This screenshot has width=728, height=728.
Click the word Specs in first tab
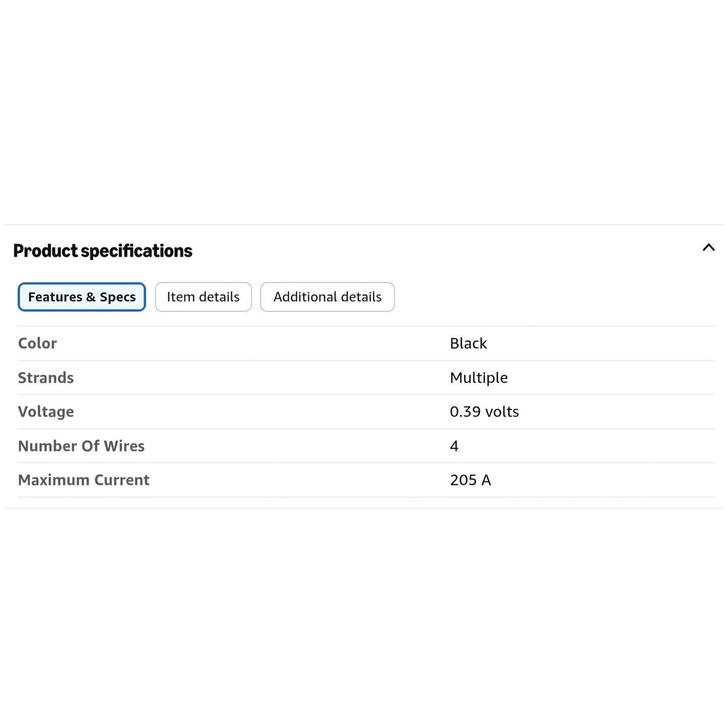[x=117, y=297]
